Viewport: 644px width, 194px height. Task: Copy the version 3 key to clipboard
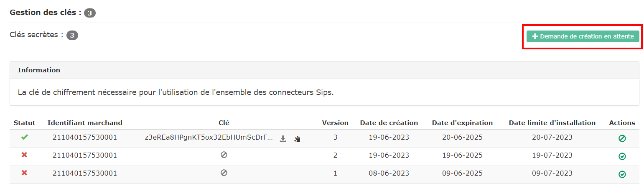(x=297, y=139)
